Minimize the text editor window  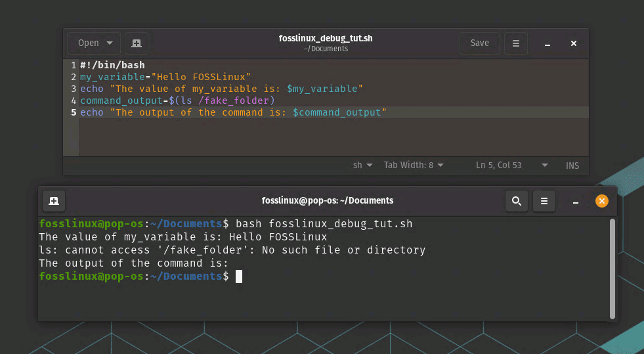pyautogui.click(x=547, y=43)
